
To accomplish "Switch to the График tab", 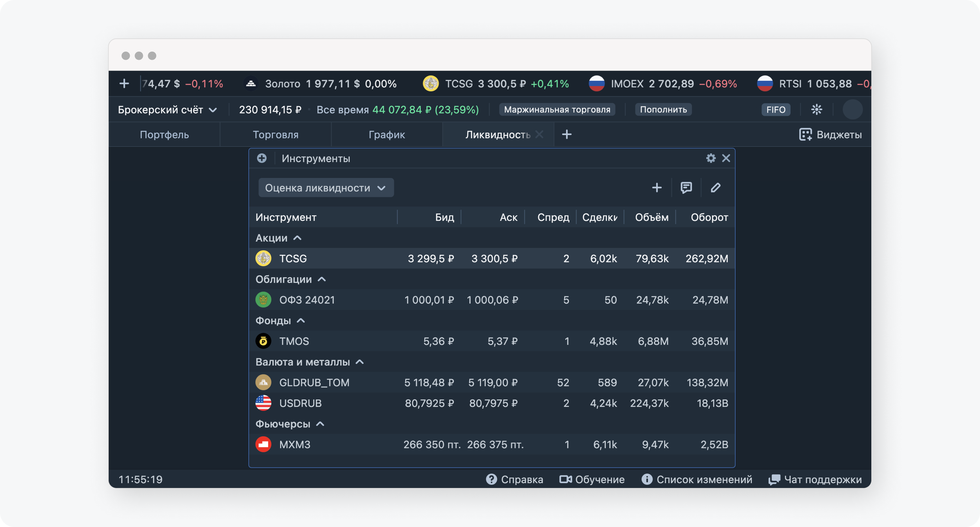I will (x=386, y=135).
